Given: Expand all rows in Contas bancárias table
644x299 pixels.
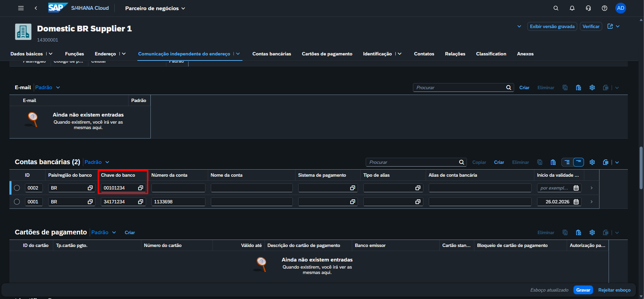Looking at the screenshot, I should click(x=567, y=162).
